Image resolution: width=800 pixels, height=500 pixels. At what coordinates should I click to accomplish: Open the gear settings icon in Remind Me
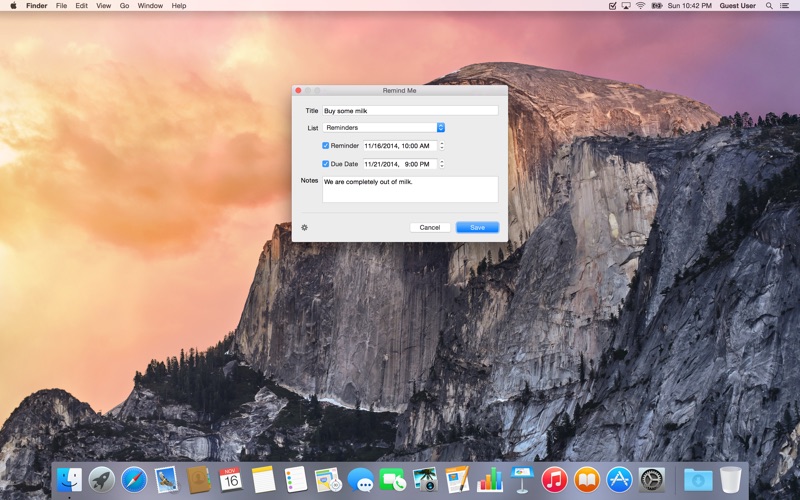305,228
